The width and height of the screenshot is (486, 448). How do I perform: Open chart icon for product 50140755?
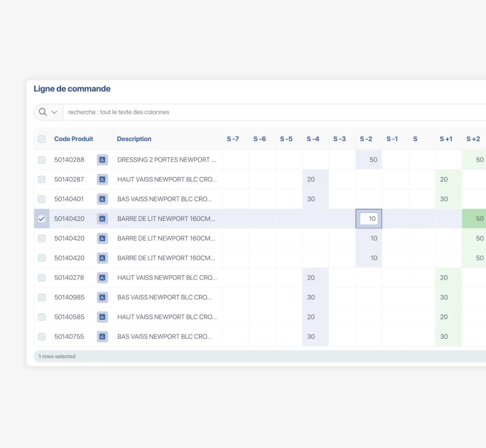tap(103, 337)
